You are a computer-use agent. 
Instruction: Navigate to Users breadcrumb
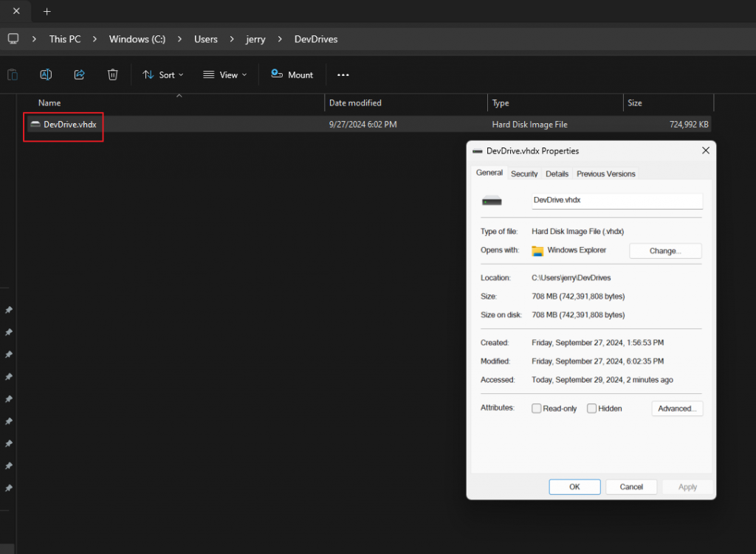206,39
